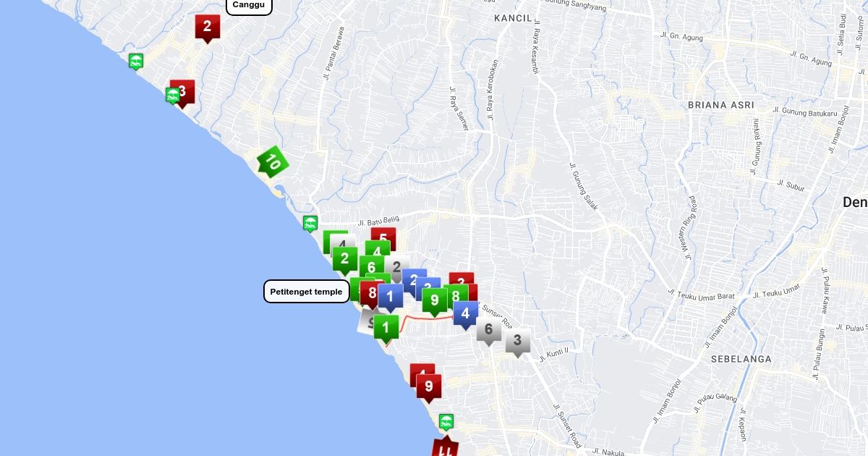Click the Jl. Subur street label

pyautogui.click(x=791, y=185)
